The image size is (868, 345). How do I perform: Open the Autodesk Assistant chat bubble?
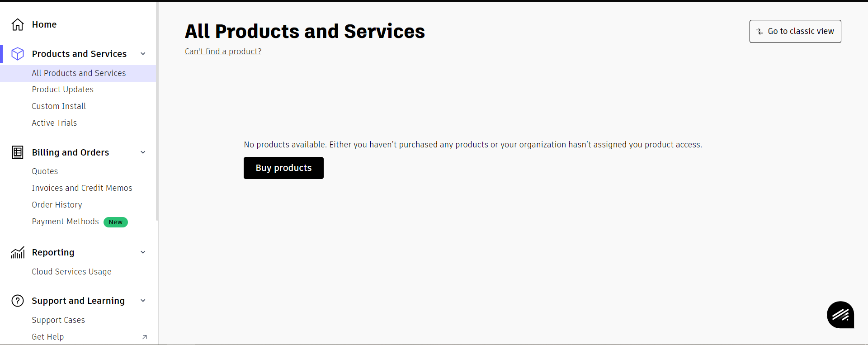pos(840,315)
